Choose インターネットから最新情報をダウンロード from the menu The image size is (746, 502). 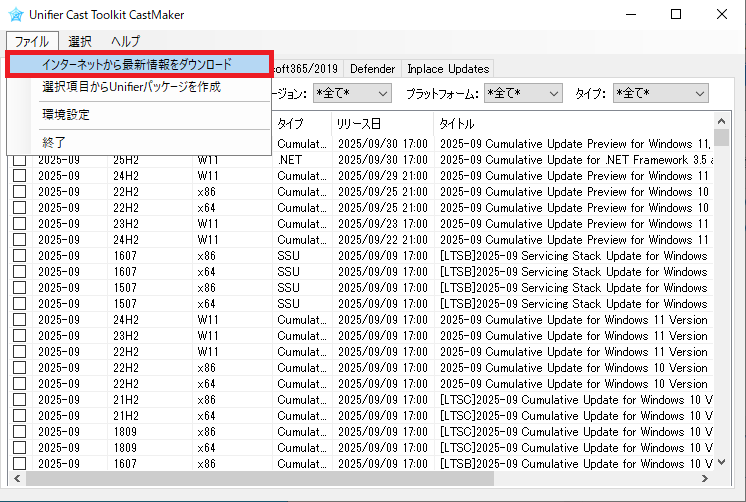137,64
